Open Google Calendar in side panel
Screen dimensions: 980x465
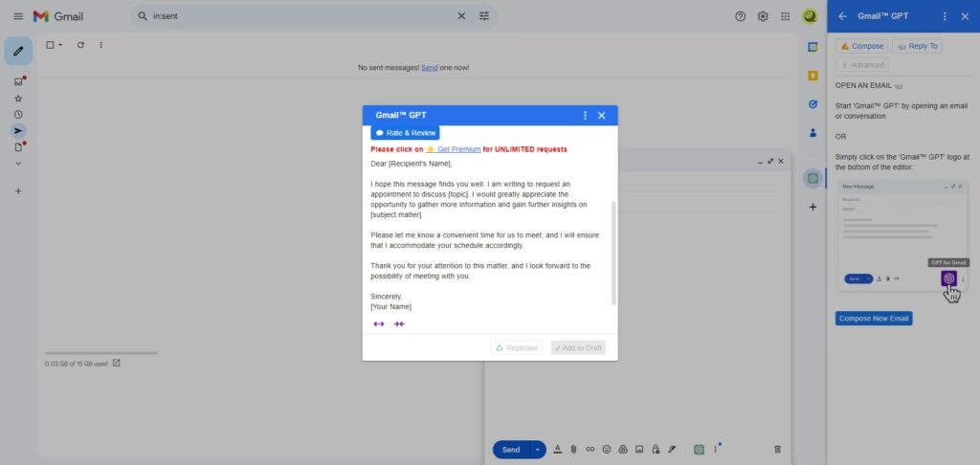813,47
